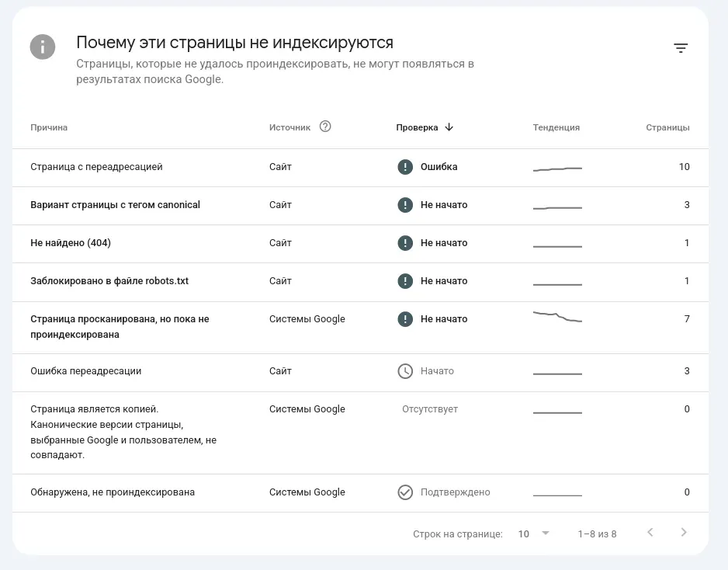The image size is (728, 570).
Task: Go to the next page arrow
Action: coord(684,533)
